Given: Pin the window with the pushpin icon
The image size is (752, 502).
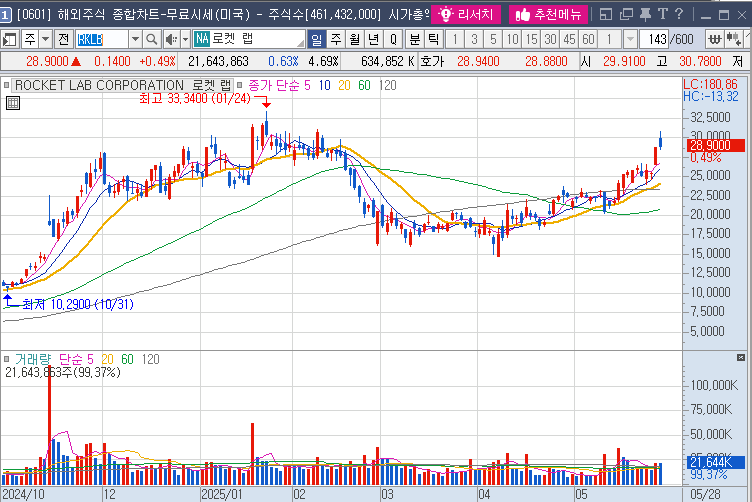Looking at the screenshot, I should pos(645,14).
